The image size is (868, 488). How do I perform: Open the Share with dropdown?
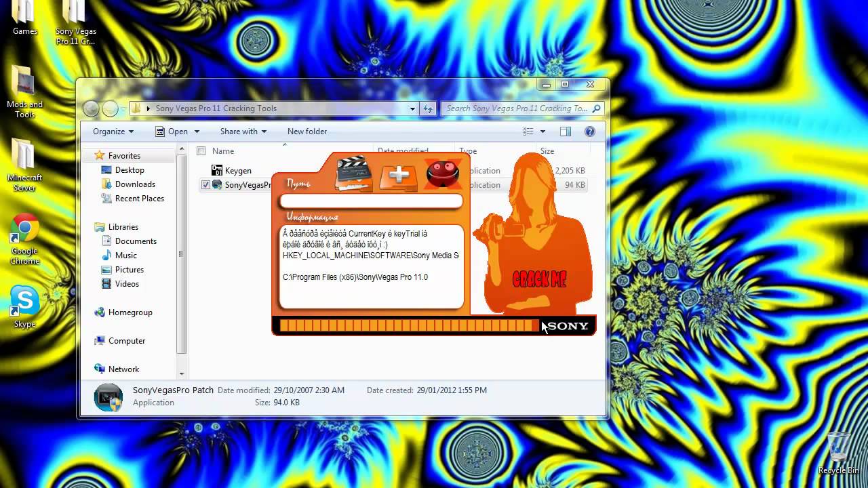pos(243,131)
